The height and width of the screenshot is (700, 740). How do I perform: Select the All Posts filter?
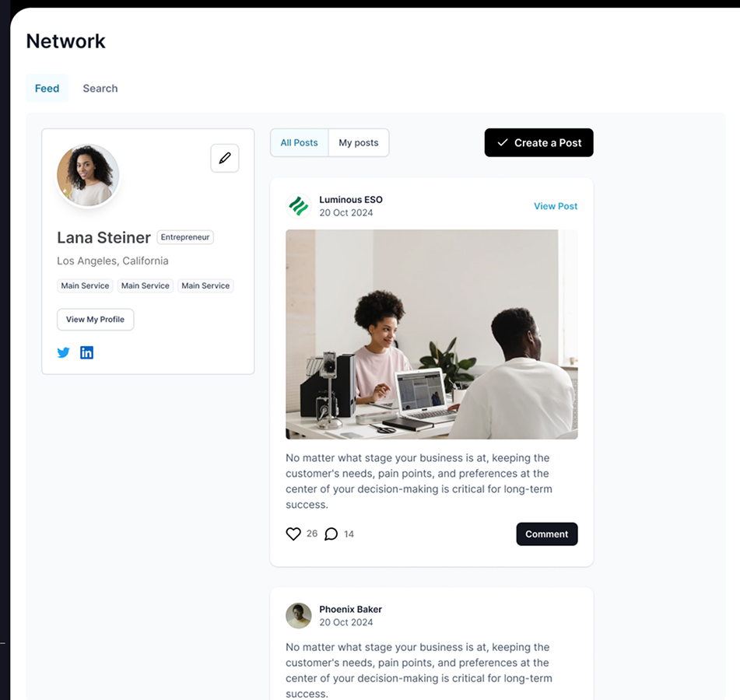(x=300, y=142)
